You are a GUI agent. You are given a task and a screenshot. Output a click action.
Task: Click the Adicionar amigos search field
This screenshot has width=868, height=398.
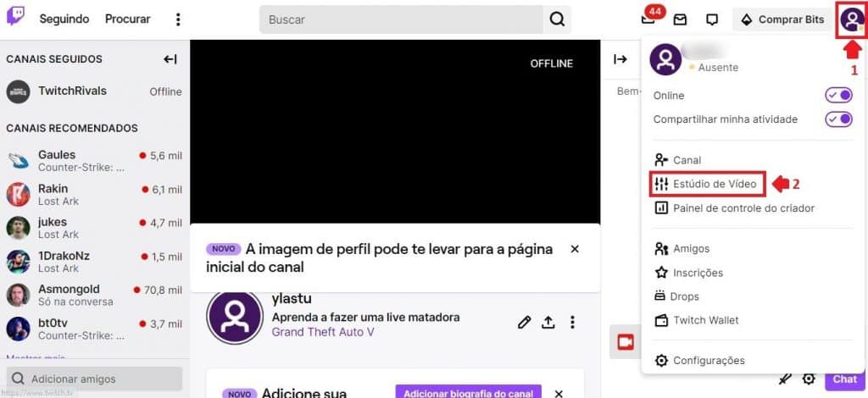pyautogui.click(x=95, y=379)
